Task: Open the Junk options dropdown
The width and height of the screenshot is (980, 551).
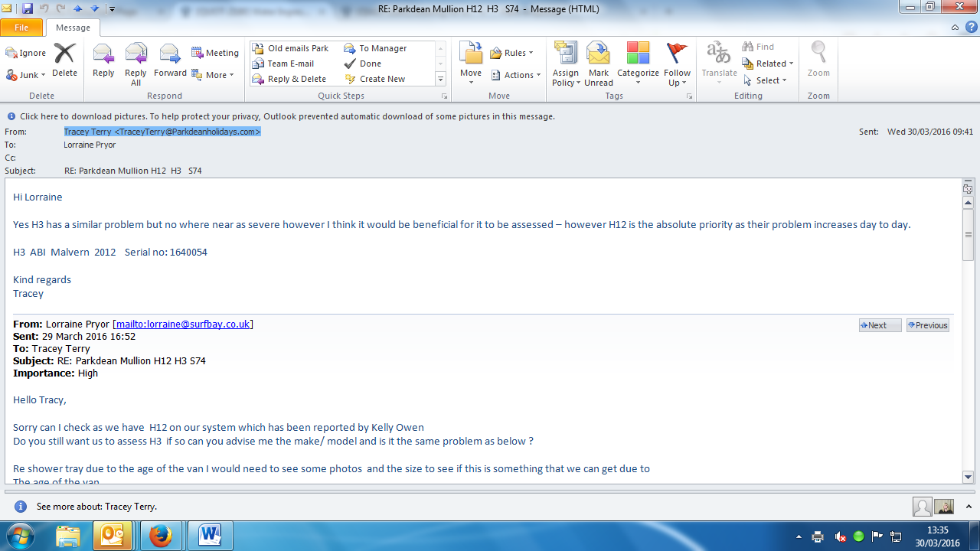Action: (x=26, y=75)
